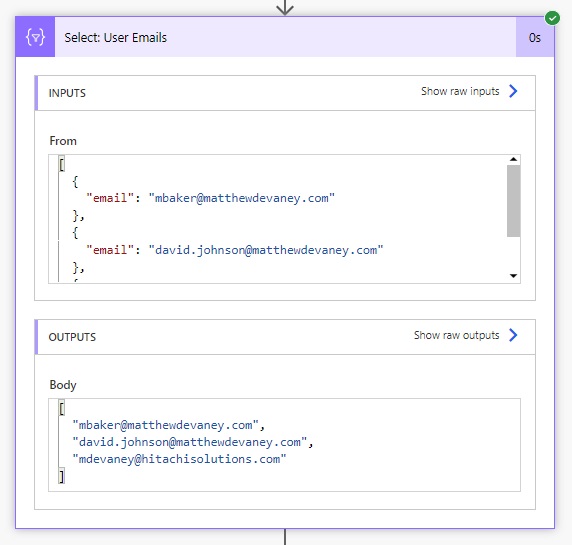Open the Show raw outputs chevron
The height and width of the screenshot is (545, 572).
(x=513, y=335)
